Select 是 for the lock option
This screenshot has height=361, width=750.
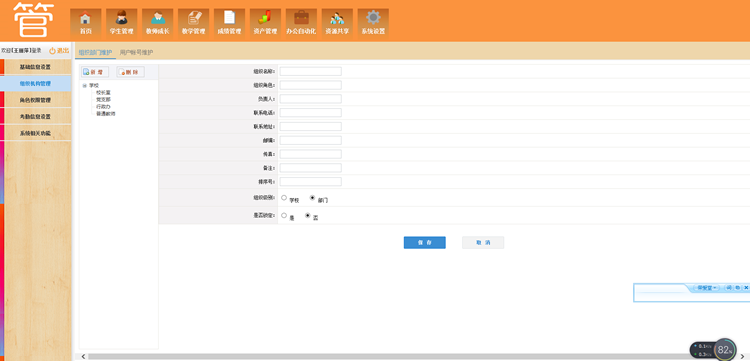point(284,215)
